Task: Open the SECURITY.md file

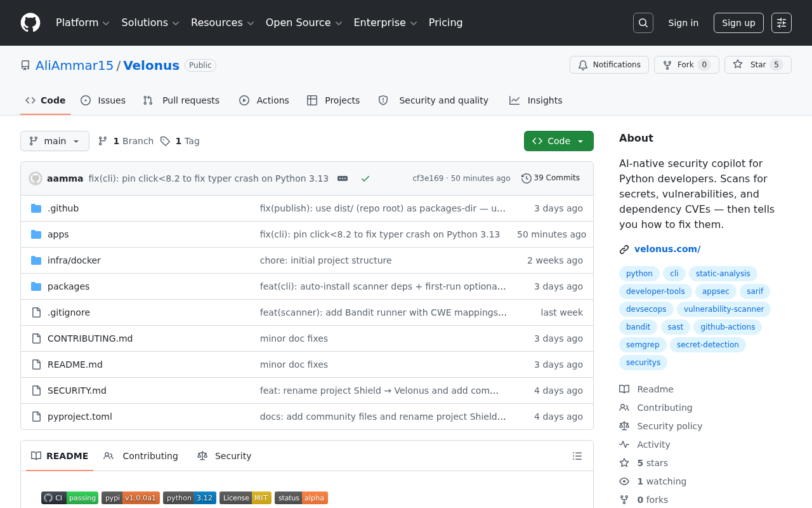Action: coord(77,391)
